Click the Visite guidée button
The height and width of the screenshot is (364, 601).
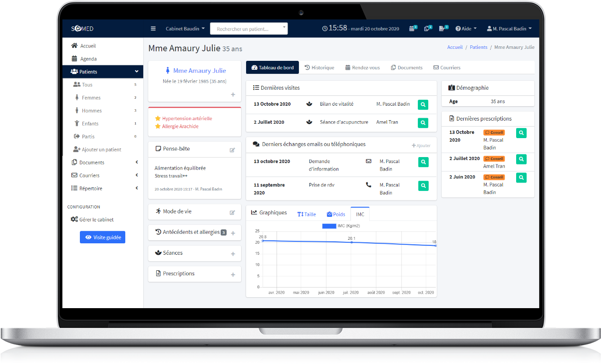[102, 237]
